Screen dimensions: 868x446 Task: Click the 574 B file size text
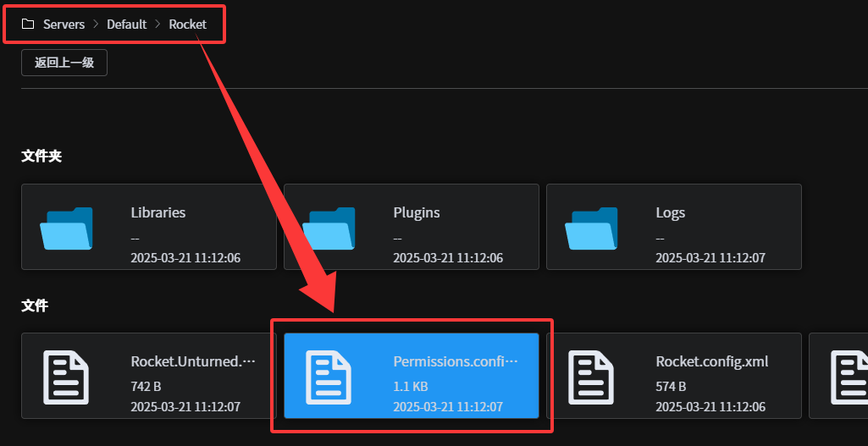(x=671, y=386)
